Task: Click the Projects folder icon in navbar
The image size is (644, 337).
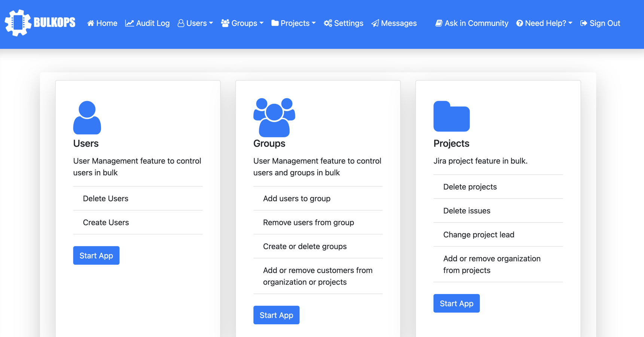Action: (x=275, y=23)
